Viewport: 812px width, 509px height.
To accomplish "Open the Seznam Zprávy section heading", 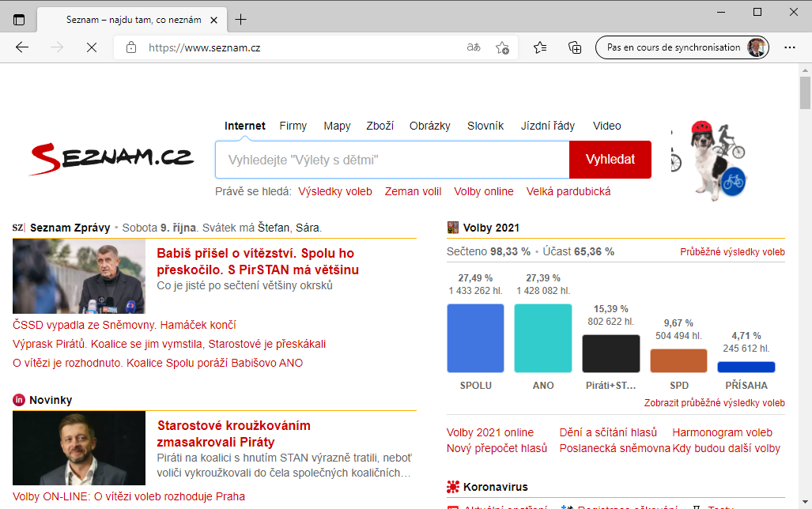I will tap(70, 228).
